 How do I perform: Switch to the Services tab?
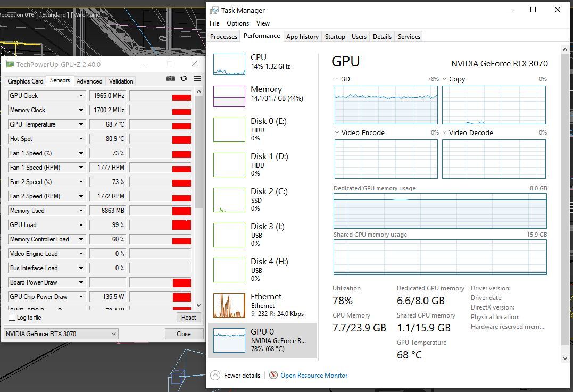(409, 37)
